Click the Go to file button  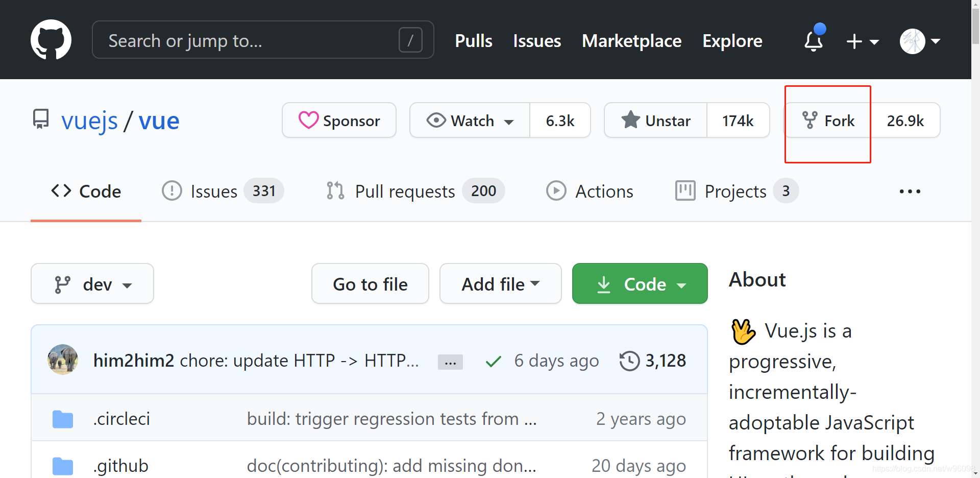(370, 283)
